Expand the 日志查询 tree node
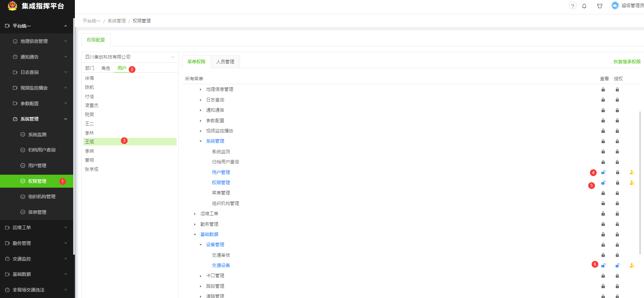This screenshot has width=644, height=298. pyautogui.click(x=200, y=100)
